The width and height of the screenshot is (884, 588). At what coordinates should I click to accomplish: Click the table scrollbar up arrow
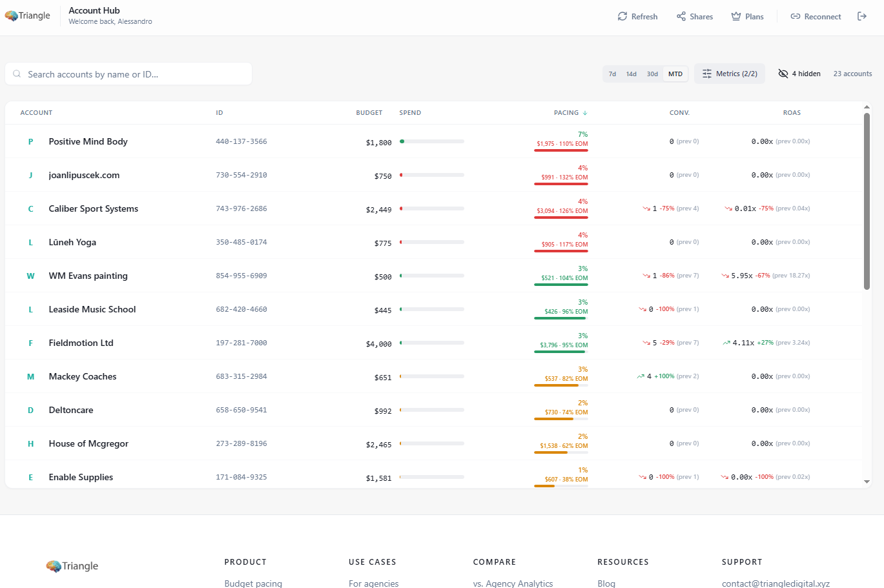coord(867,107)
